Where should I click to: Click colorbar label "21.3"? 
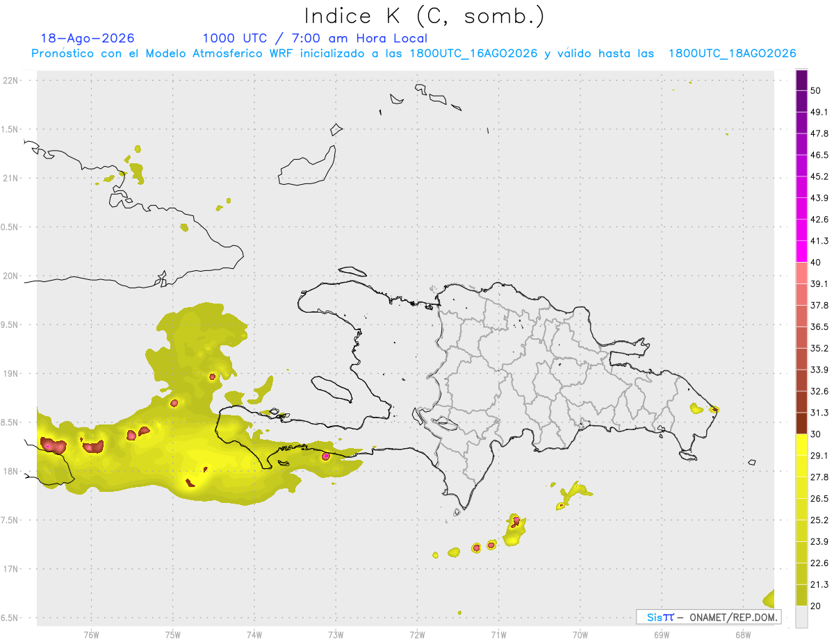[x=819, y=585]
